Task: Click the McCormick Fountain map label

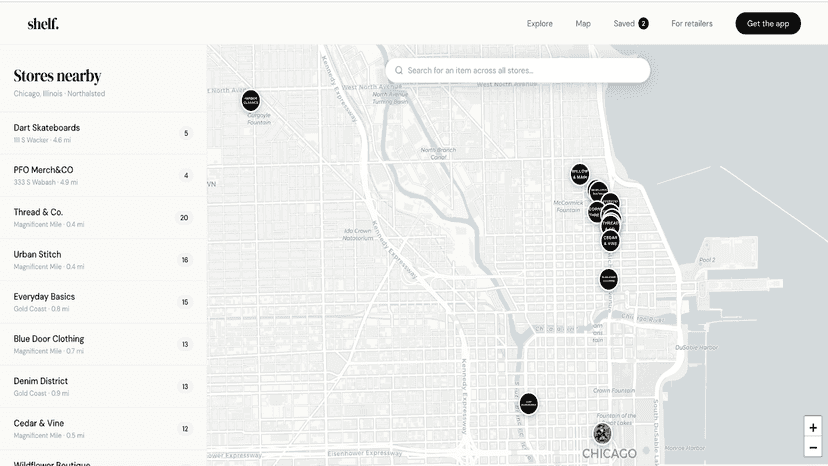Action: click(568, 206)
